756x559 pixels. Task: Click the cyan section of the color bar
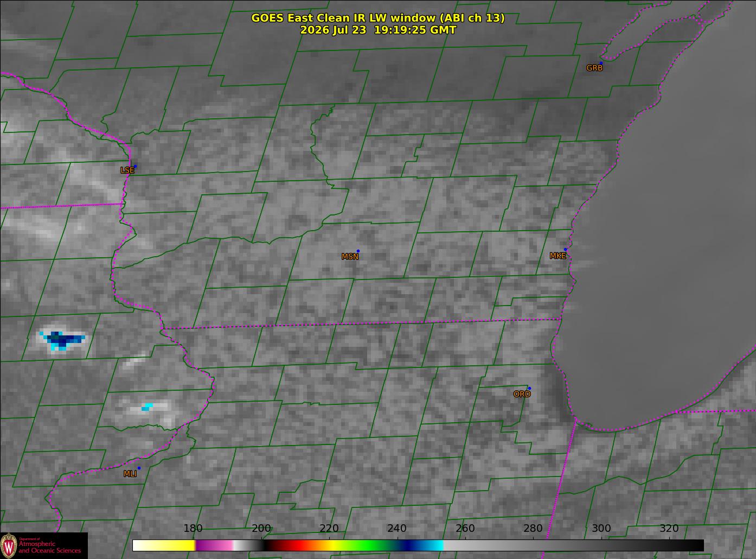pyautogui.click(x=433, y=545)
